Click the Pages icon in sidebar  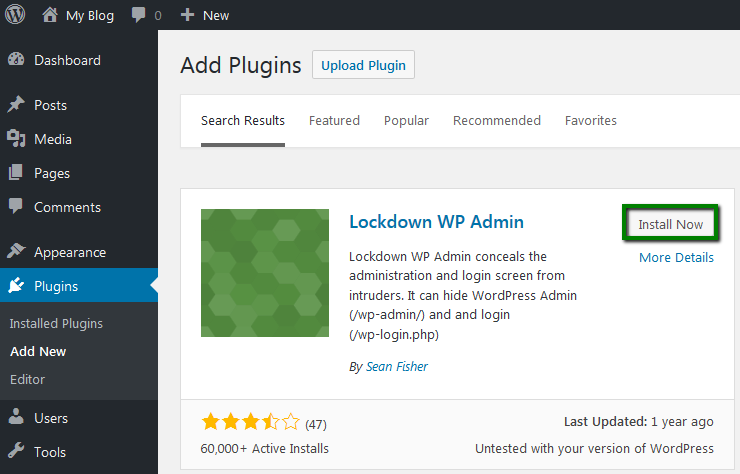[16, 173]
